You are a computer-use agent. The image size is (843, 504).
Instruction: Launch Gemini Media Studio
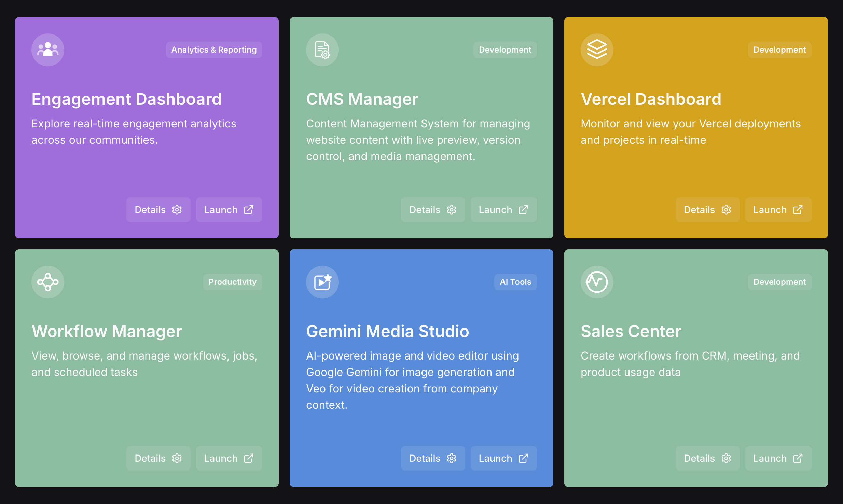point(503,458)
